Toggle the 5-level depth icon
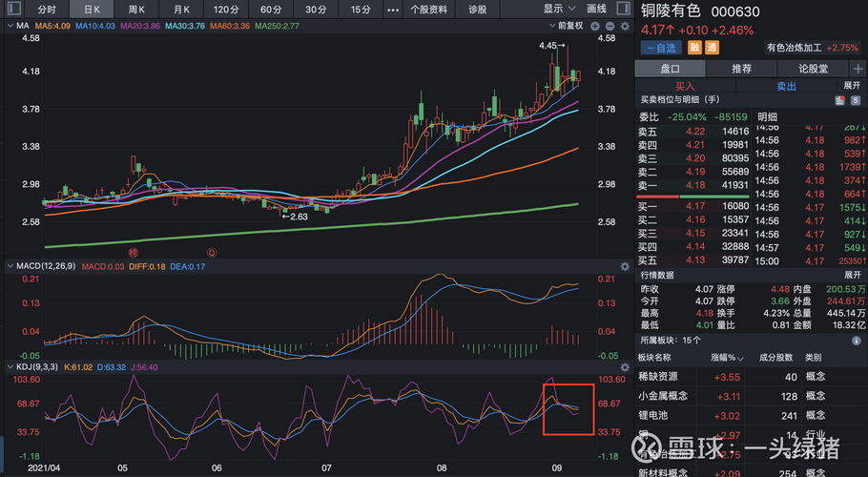 [x=856, y=100]
